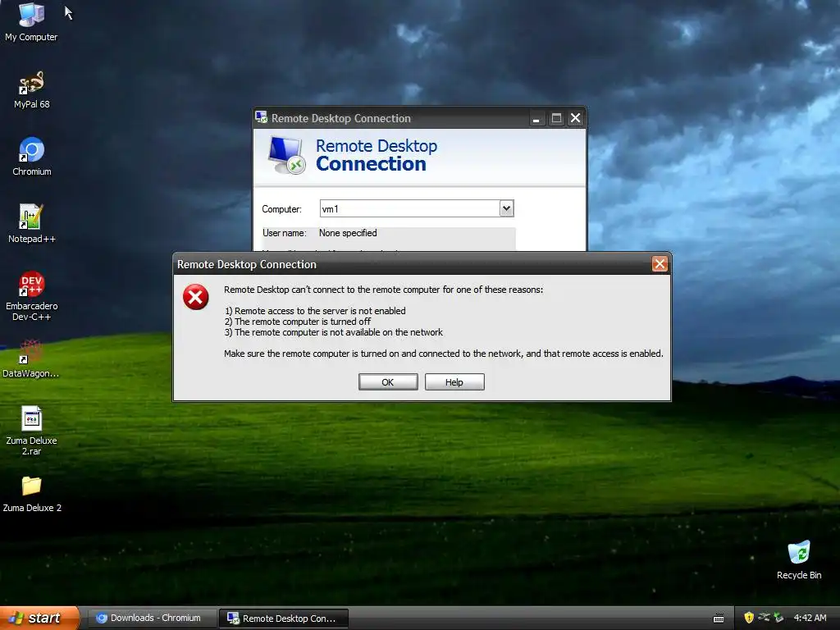Click 'not available on the network' reason line
The image size is (840, 630).
click(x=333, y=332)
